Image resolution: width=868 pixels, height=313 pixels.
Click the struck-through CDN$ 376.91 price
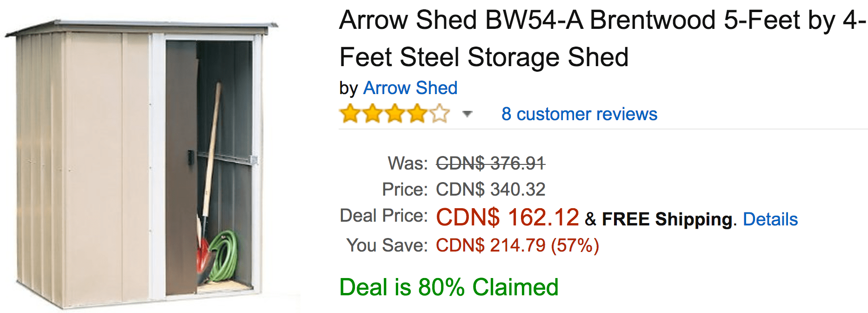tap(490, 163)
